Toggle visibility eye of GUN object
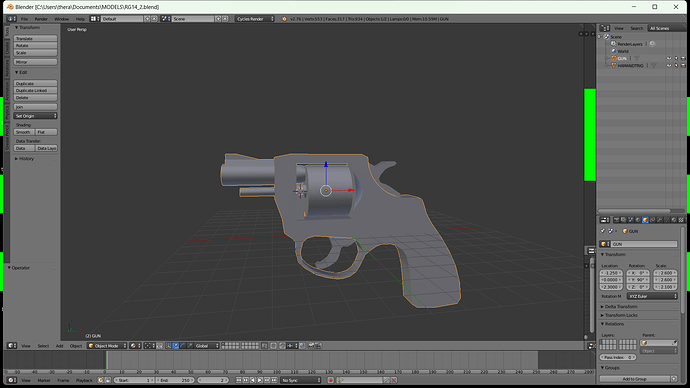 click(669, 58)
